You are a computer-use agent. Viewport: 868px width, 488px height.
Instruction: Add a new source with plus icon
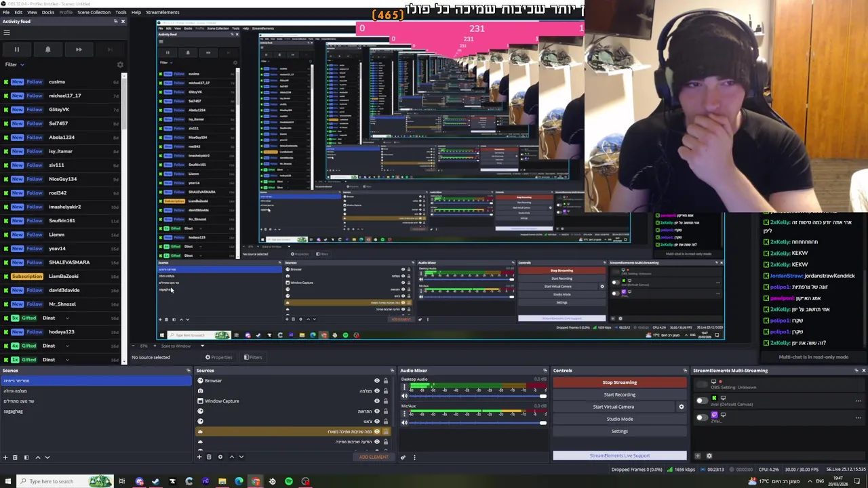point(199,457)
